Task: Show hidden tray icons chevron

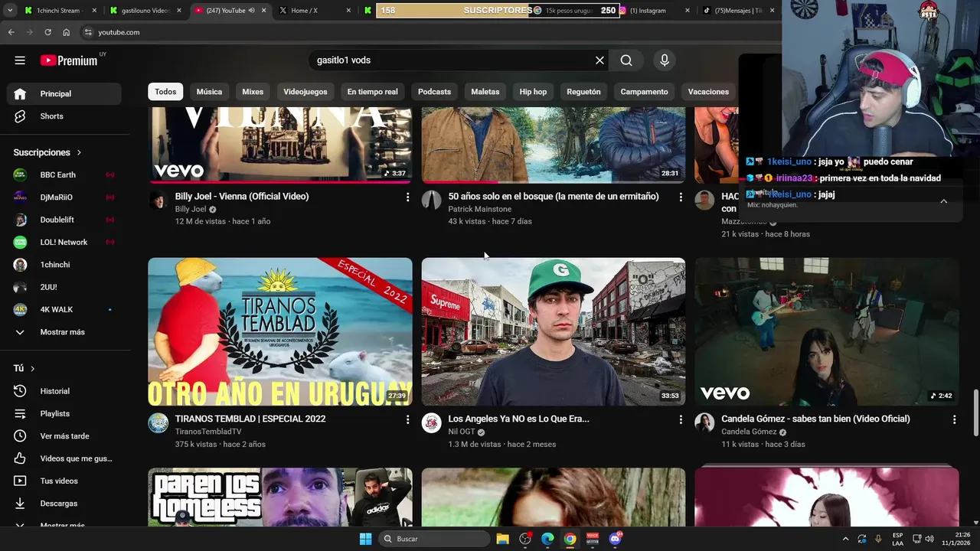Action: tap(845, 539)
